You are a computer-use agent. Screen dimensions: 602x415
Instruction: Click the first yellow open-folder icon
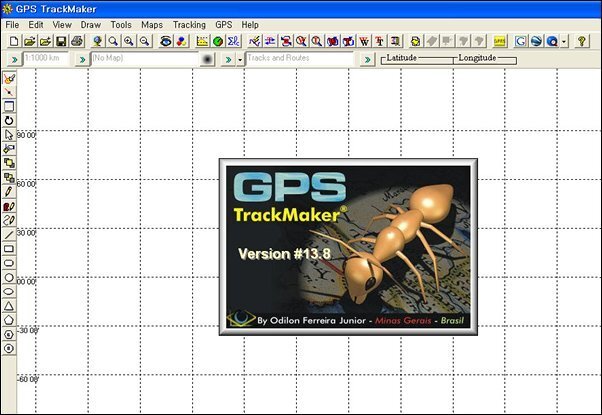30,41
